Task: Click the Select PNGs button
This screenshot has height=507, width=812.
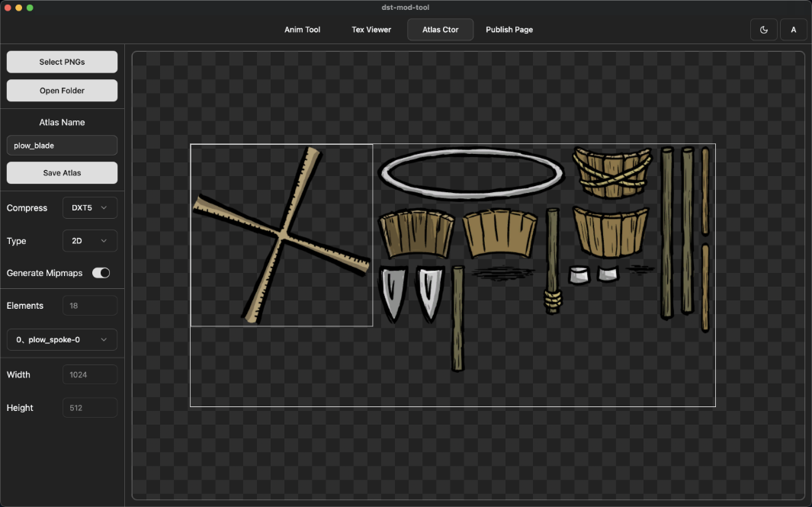Action: click(x=62, y=62)
